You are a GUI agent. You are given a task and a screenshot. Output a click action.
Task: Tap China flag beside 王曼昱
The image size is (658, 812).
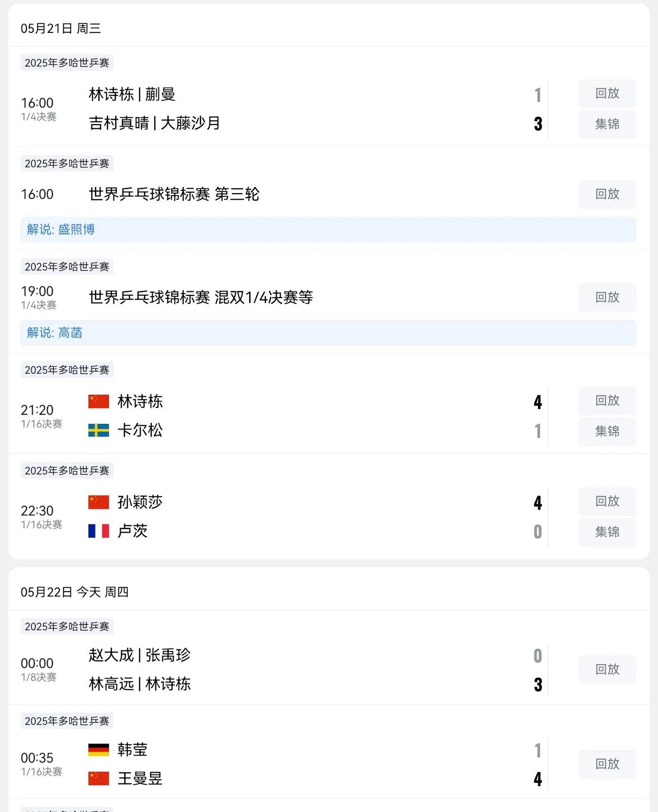[x=99, y=779]
